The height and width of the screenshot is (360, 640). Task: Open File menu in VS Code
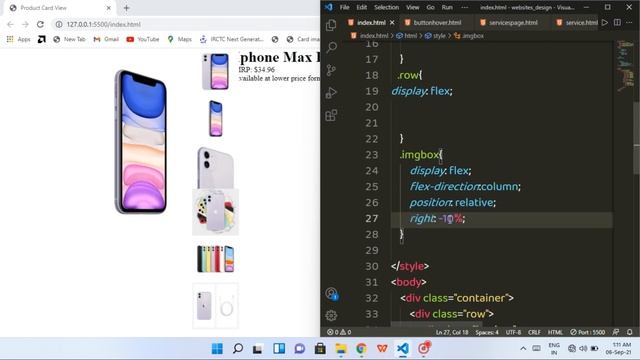coord(344,7)
